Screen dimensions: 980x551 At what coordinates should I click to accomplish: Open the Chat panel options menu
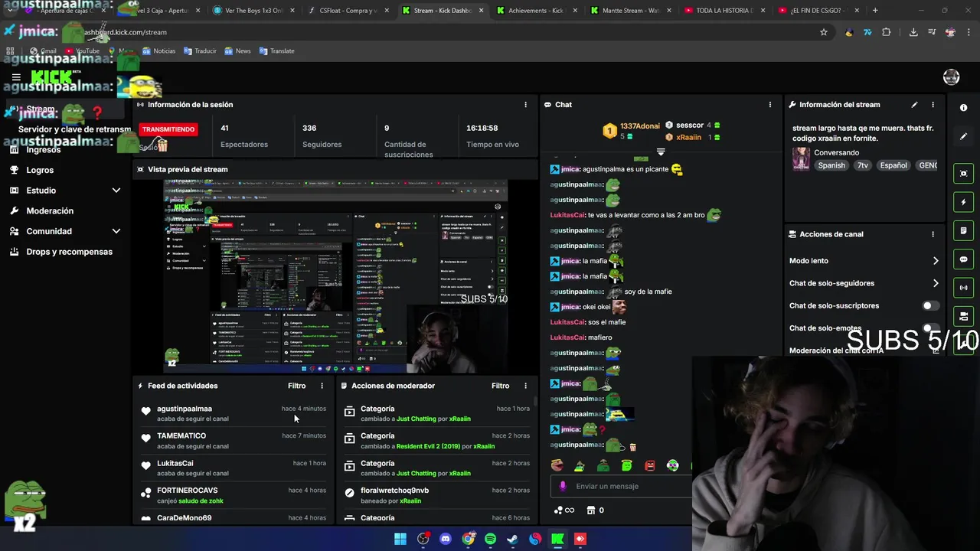pos(770,105)
